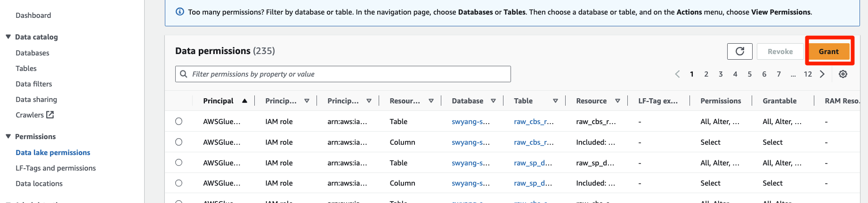Image resolution: width=868 pixels, height=203 pixels.
Task: Go to page 3
Action: click(721, 74)
